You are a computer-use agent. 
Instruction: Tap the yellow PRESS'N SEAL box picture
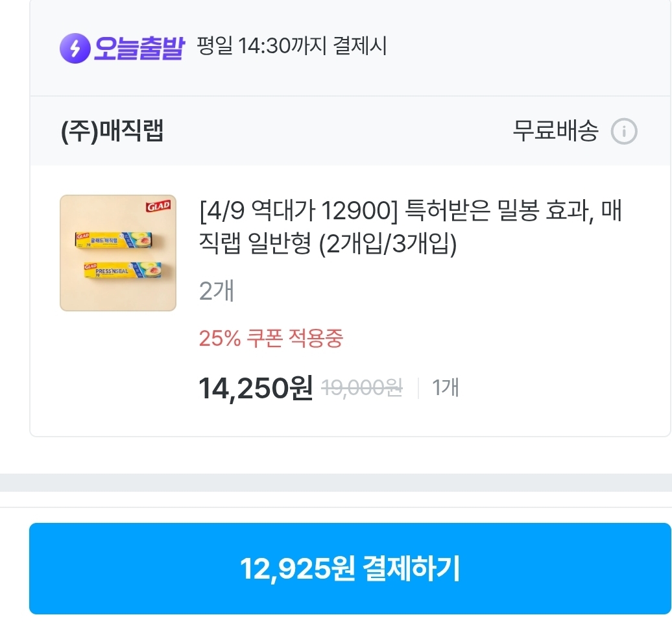pos(123,270)
